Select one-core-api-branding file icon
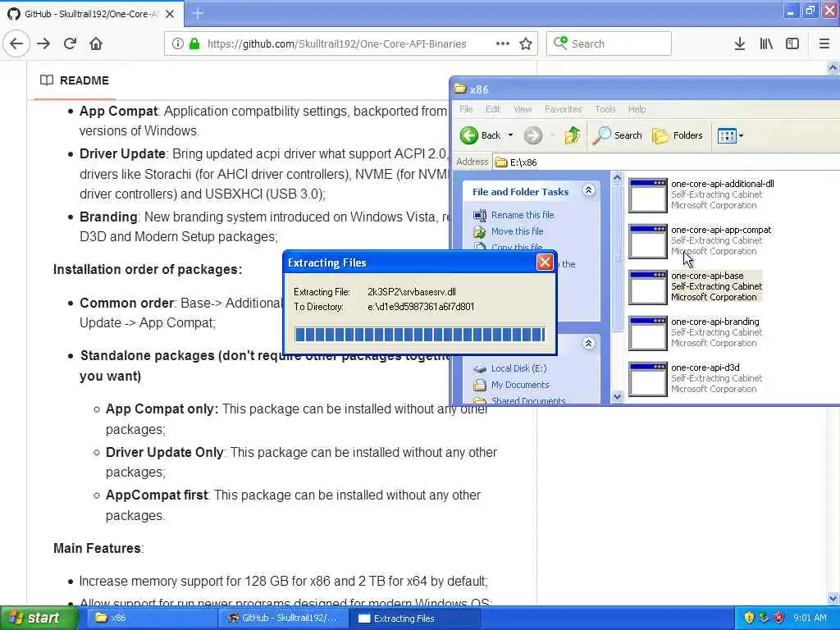 (648, 333)
